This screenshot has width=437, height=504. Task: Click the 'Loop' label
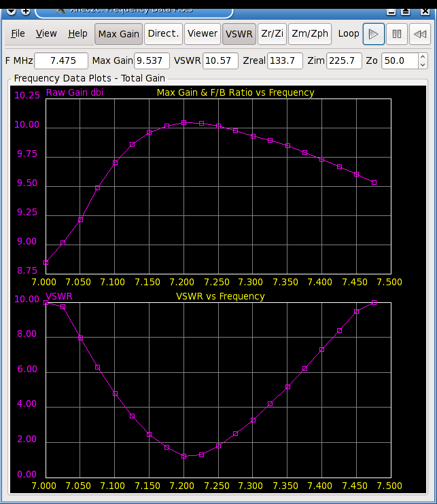pyautogui.click(x=349, y=33)
